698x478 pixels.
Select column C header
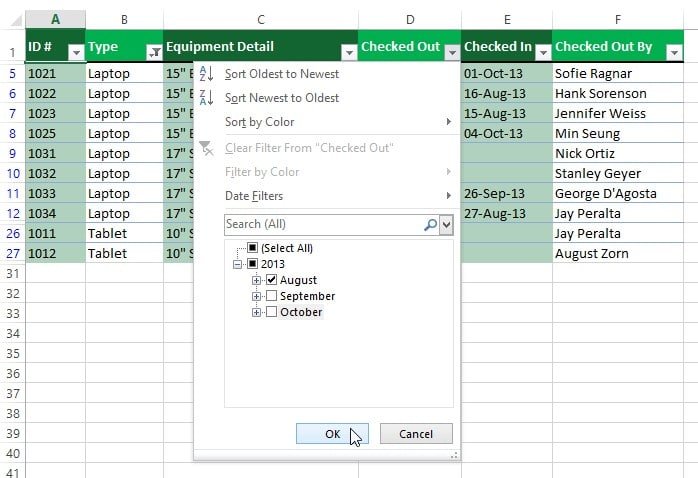pyautogui.click(x=261, y=20)
